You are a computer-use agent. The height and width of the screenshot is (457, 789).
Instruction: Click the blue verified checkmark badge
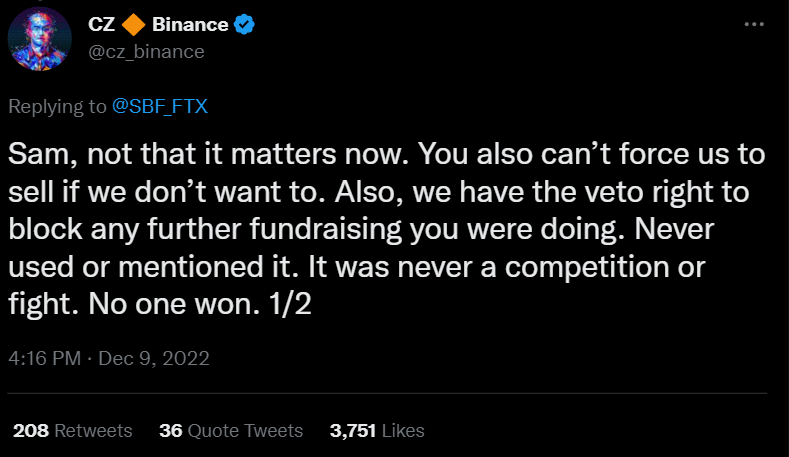click(244, 25)
